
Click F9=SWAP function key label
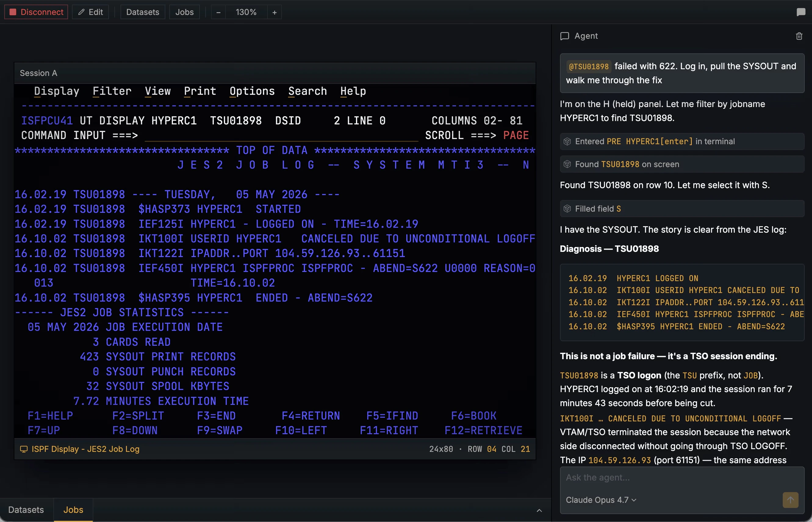(220, 431)
